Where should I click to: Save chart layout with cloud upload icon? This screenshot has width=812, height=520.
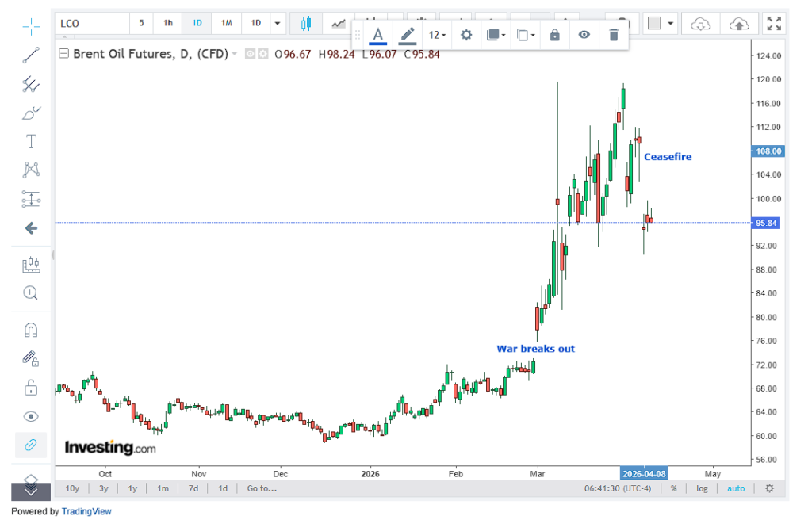pyautogui.click(x=739, y=25)
